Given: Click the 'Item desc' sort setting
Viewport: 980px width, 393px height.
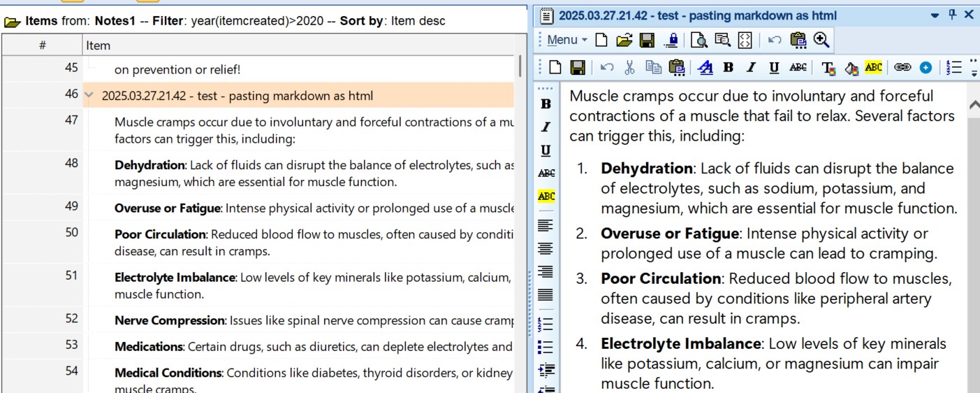Looking at the screenshot, I should coord(418,21).
